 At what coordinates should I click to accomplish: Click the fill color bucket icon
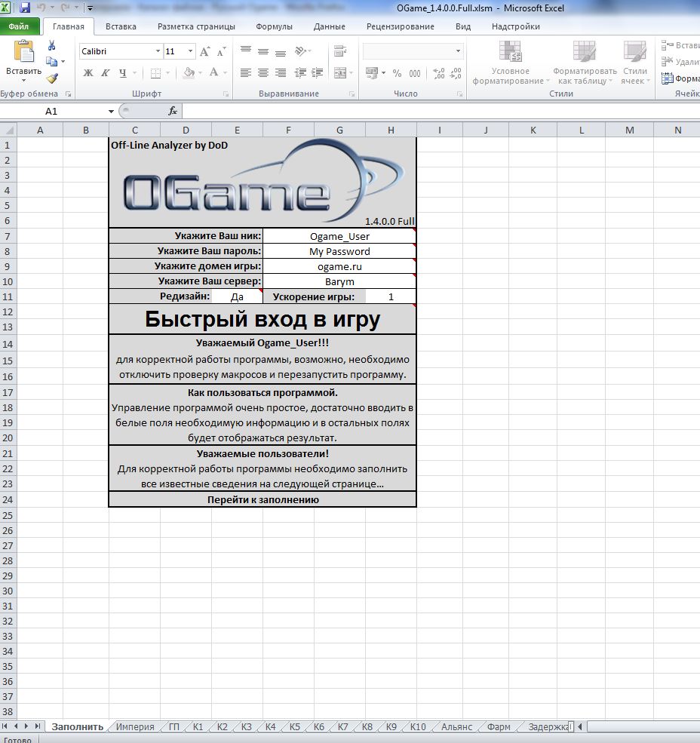[x=189, y=72]
